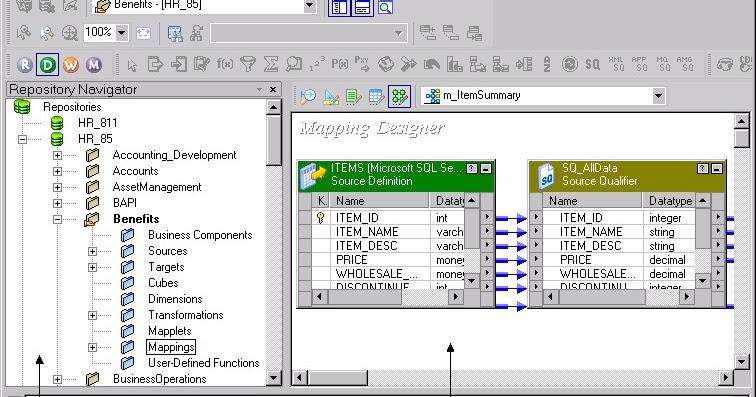This screenshot has width=756, height=397.
Task: Pick the Aggregator sigma transformation icon
Action: (271, 64)
